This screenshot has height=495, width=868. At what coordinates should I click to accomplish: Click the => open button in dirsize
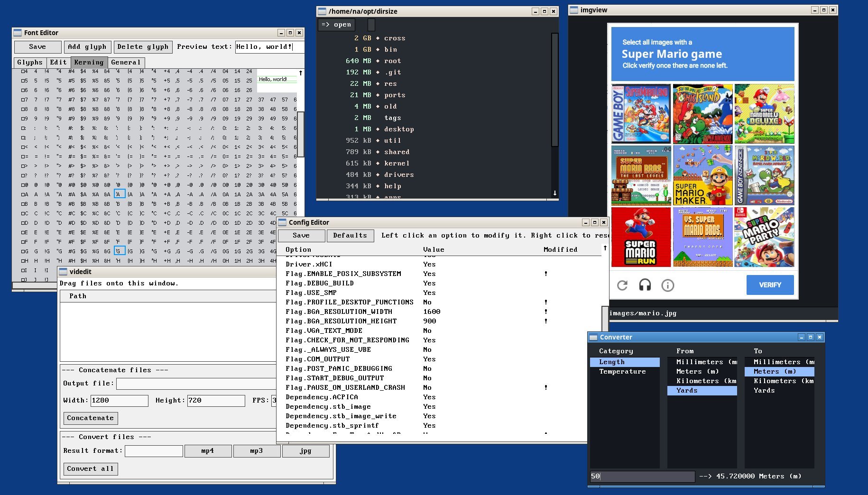[336, 25]
